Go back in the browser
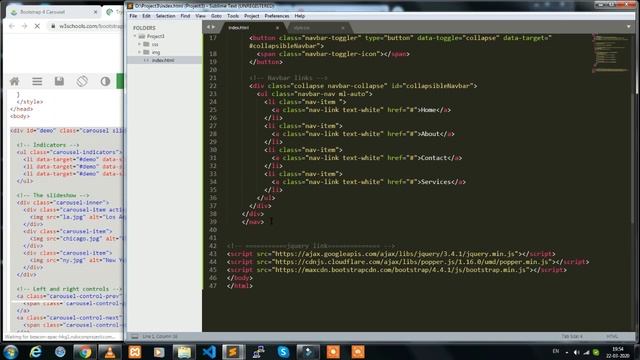Image resolution: width=640 pixels, height=360 pixels. click(12, 26)
